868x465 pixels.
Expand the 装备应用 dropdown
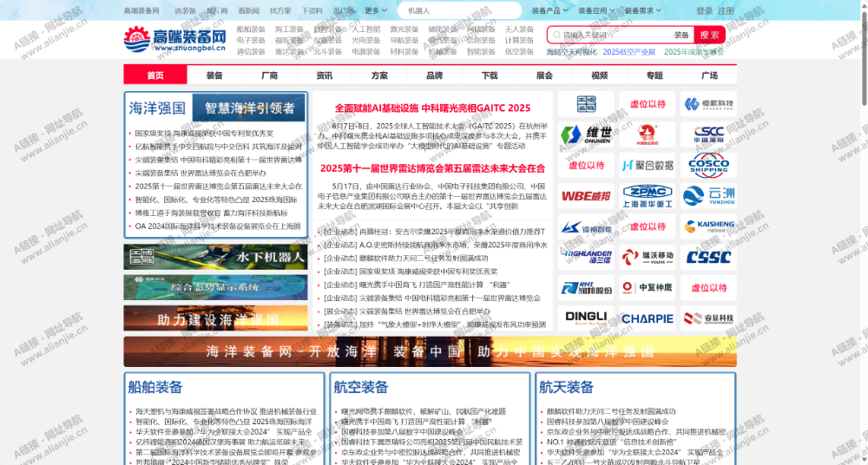coord(596,10)
